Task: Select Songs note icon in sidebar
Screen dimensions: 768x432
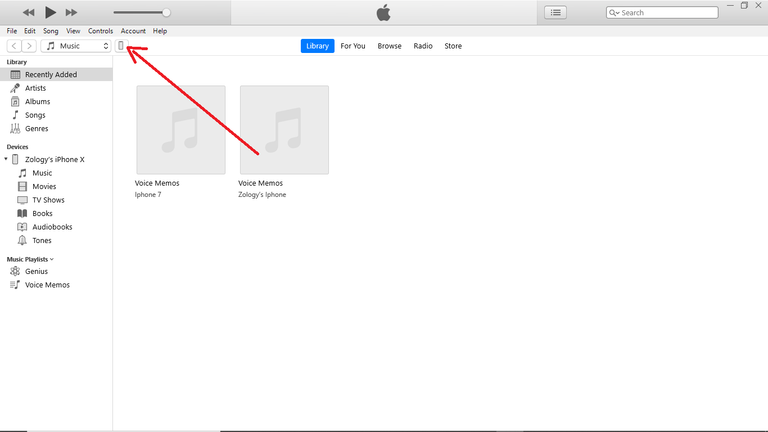Action: pyautogui.click(x=15, y=115)
